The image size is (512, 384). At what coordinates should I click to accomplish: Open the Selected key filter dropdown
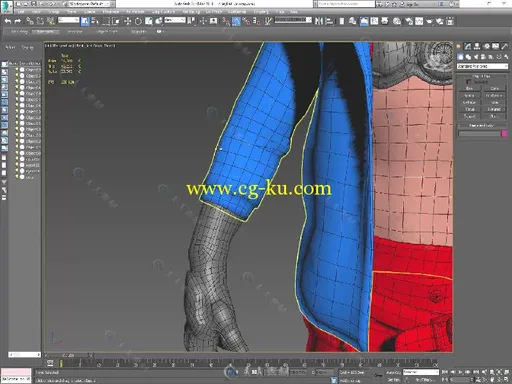click(x=421, y=372)
